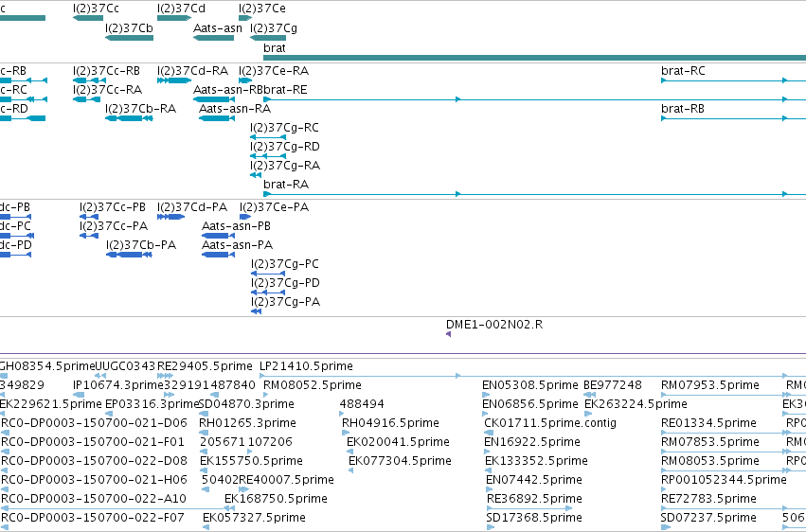Click the l(2)37Cb gene label

point(129,28)
